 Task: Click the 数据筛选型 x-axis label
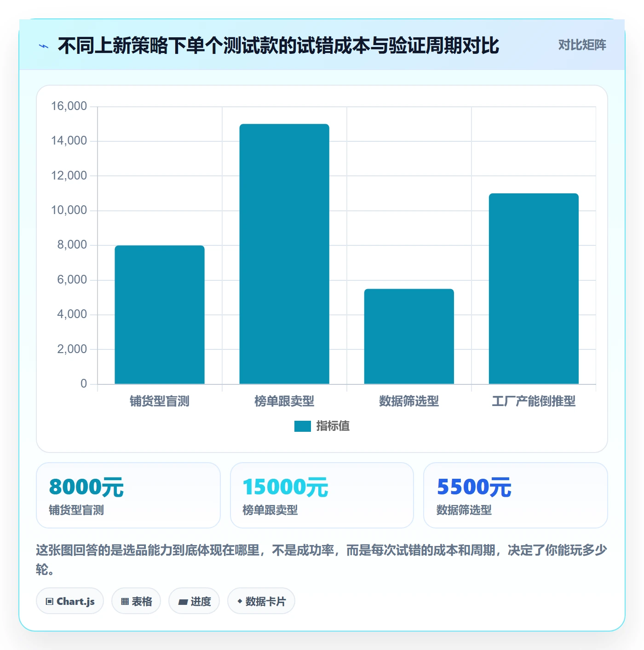pyautogui.click(x=409, y=401)
